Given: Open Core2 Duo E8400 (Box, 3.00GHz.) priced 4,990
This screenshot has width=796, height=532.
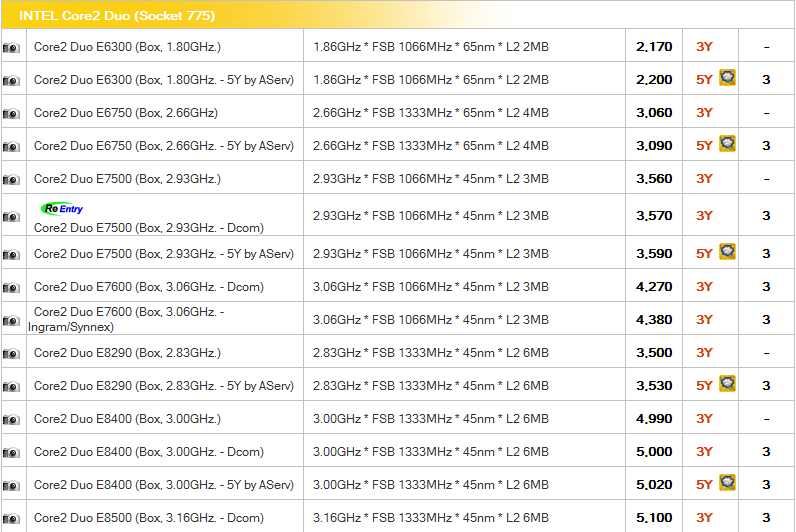Looking at the screenshot, I should 127,419.
